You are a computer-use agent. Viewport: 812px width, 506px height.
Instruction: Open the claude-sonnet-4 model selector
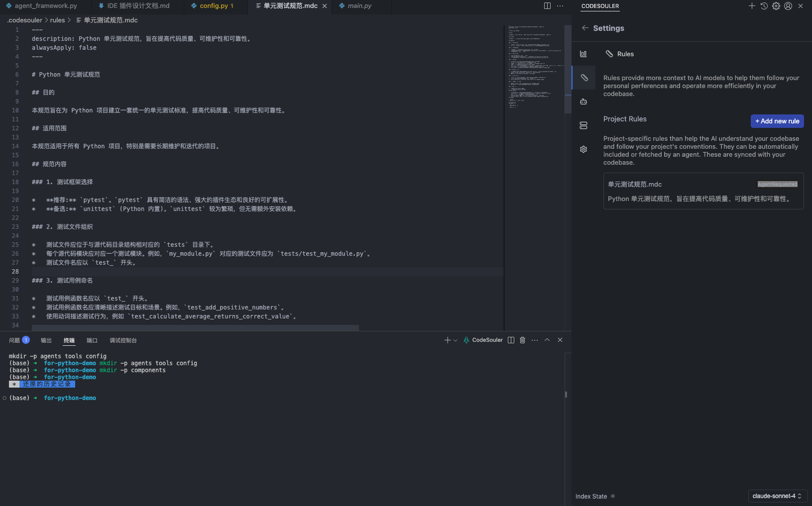click(777, 496)
